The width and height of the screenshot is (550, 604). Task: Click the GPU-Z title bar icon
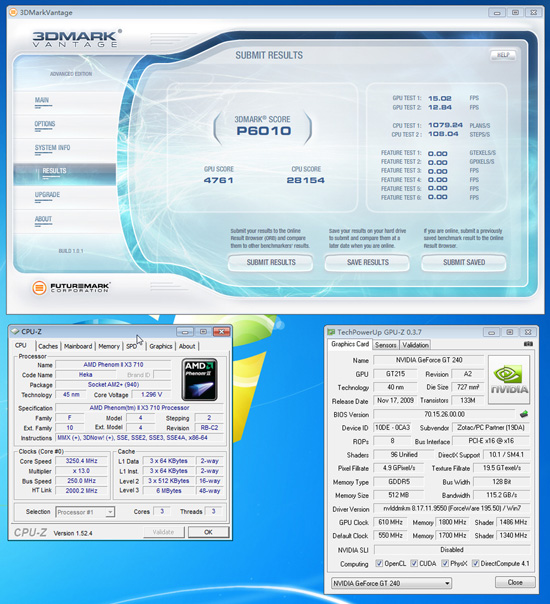[x=331, y=332]
